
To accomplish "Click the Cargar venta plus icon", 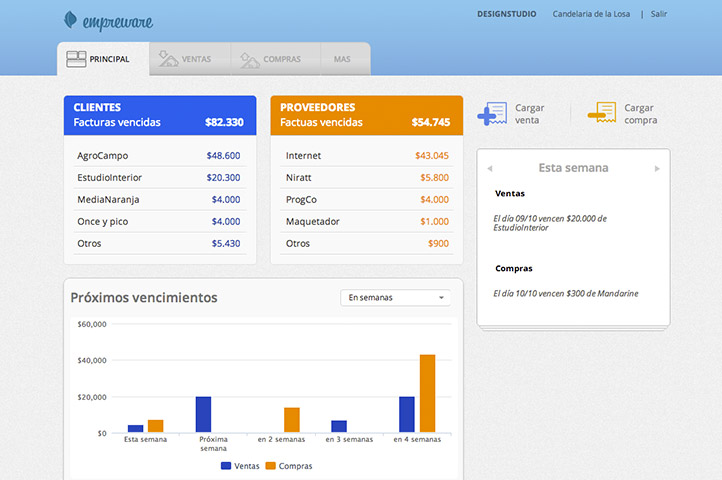I will [x=492, y=114].
